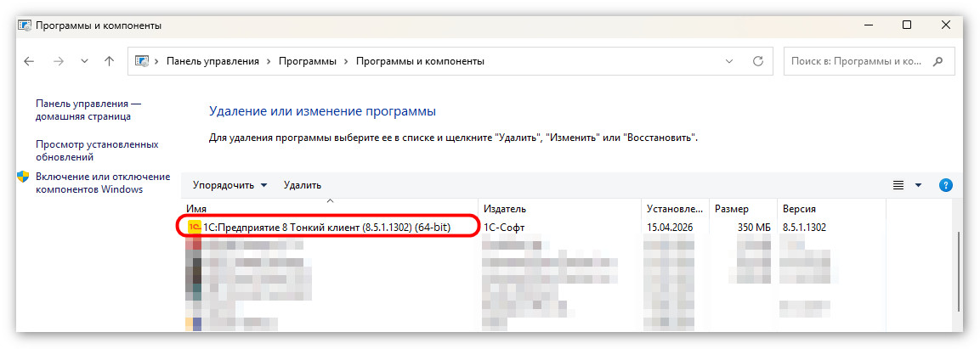Open help with the blue question mark
Image resolution: width=980 pixels, height=349 pixels.
coord(946,185)
